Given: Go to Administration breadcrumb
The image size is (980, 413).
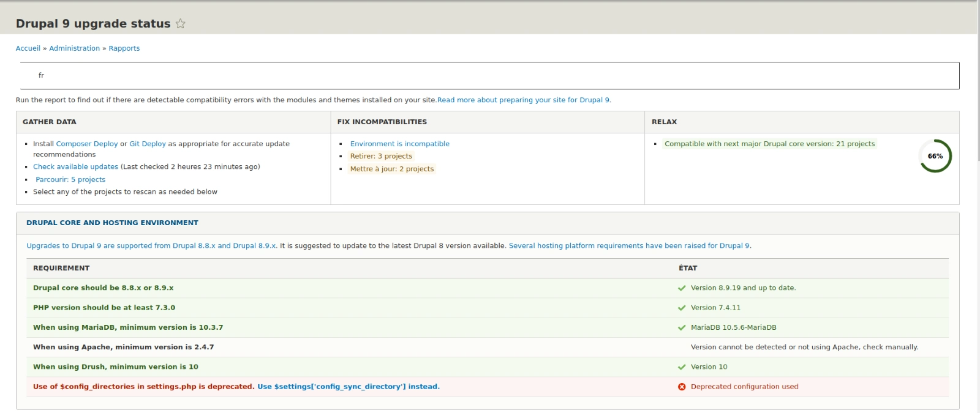Looking at the screenshot, I should tap(74, 48).
